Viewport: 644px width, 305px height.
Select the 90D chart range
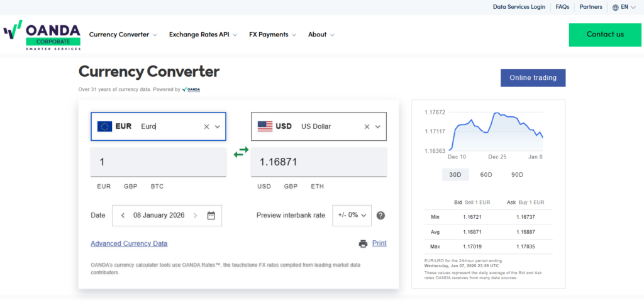(x=517, y=174)
